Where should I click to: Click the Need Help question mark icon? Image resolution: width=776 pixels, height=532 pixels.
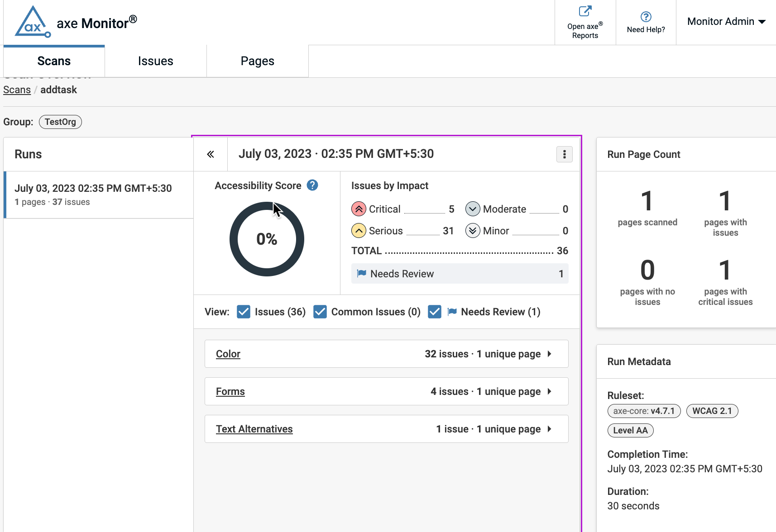pos(646,17)
